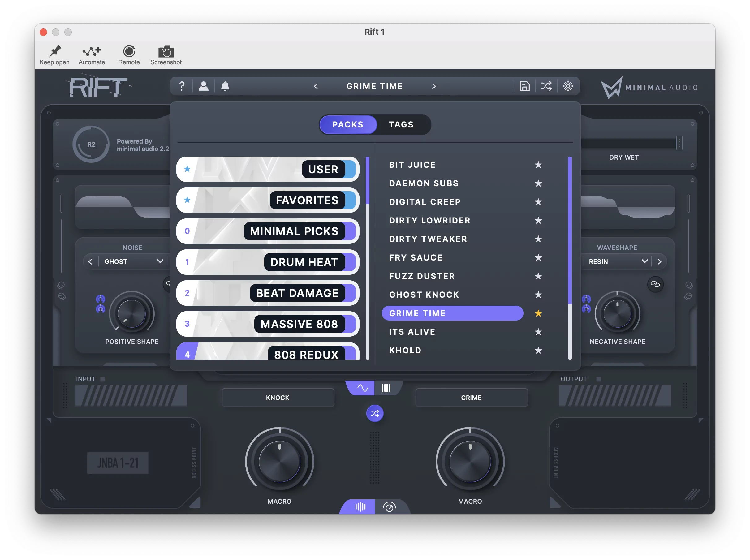Click the Dry Wet slider handle
Screen dimensions: 750x560
tap(679, 143)
